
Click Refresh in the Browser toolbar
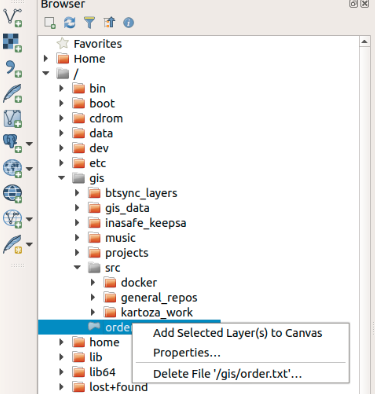tap(69, 23)
